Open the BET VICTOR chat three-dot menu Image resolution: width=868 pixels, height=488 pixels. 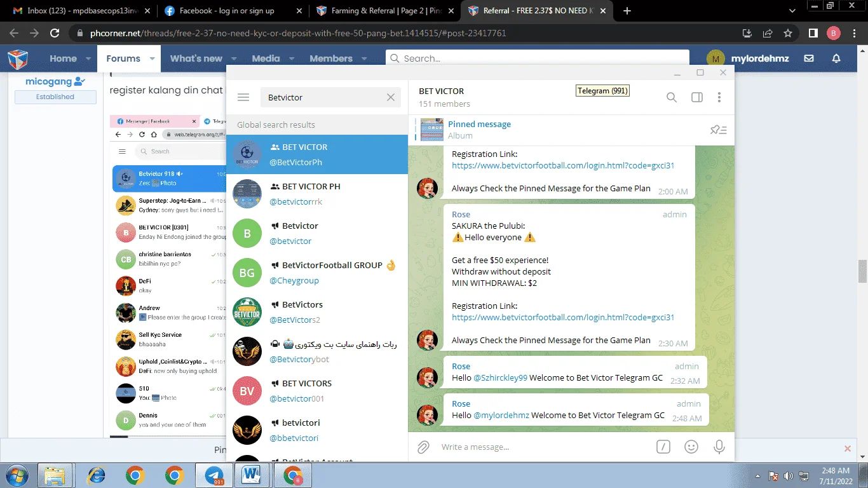719,97
